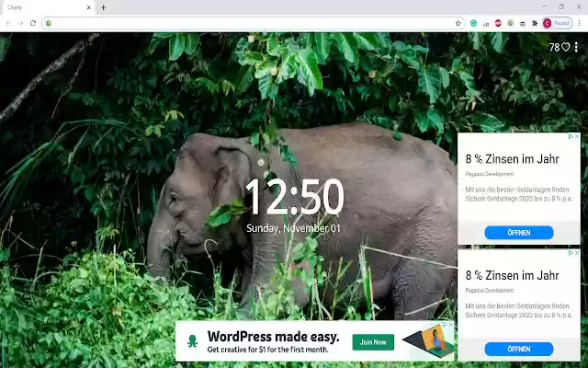Click Pegasus Development in the lower ad

(490, 291)
